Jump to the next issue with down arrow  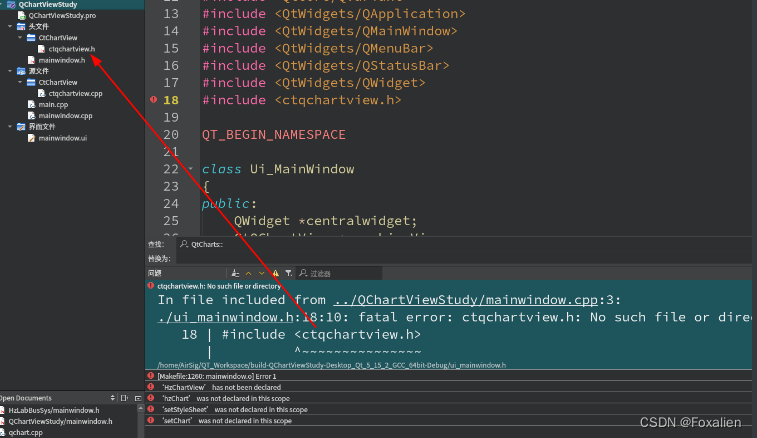pos(262,272)
